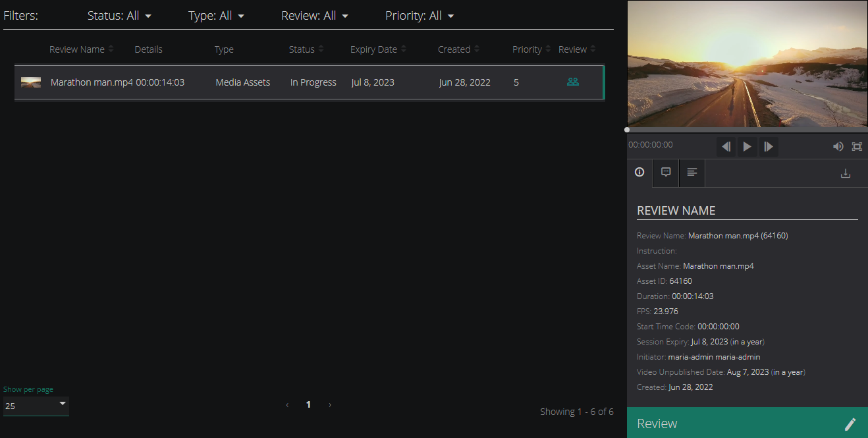868x438 pixels.
Task: Mute the video volume icon
Action: (838, 146)
